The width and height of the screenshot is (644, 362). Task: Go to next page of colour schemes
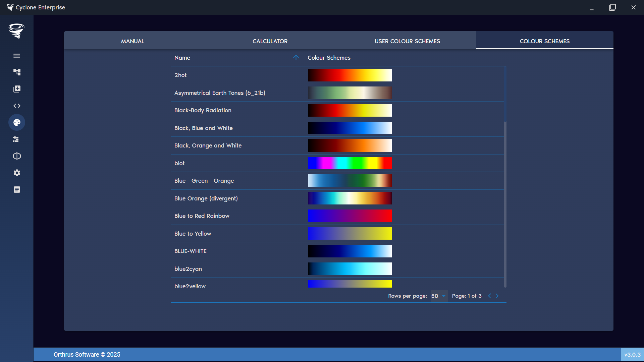click(x=497, y=296)
